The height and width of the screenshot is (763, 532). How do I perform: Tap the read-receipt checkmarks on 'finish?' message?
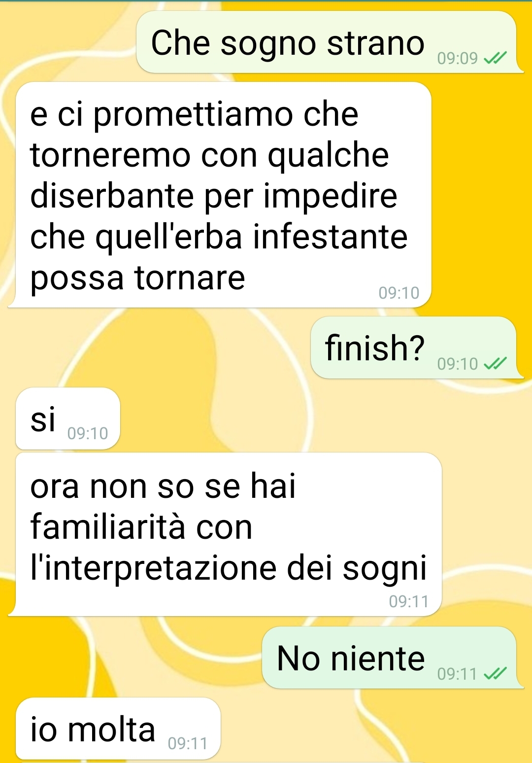click(495, 364)
